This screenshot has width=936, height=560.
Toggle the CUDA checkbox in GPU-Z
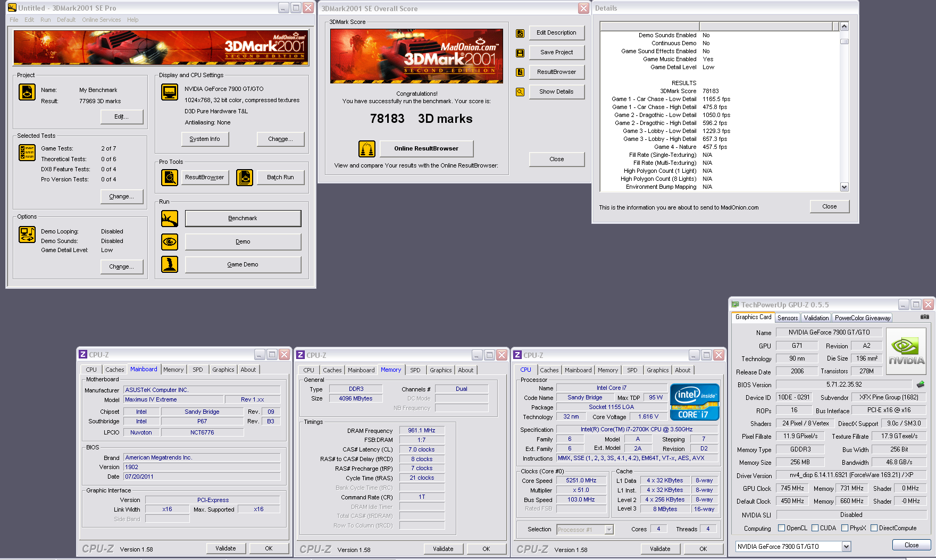pyautogui.click(x=815, y=528)
